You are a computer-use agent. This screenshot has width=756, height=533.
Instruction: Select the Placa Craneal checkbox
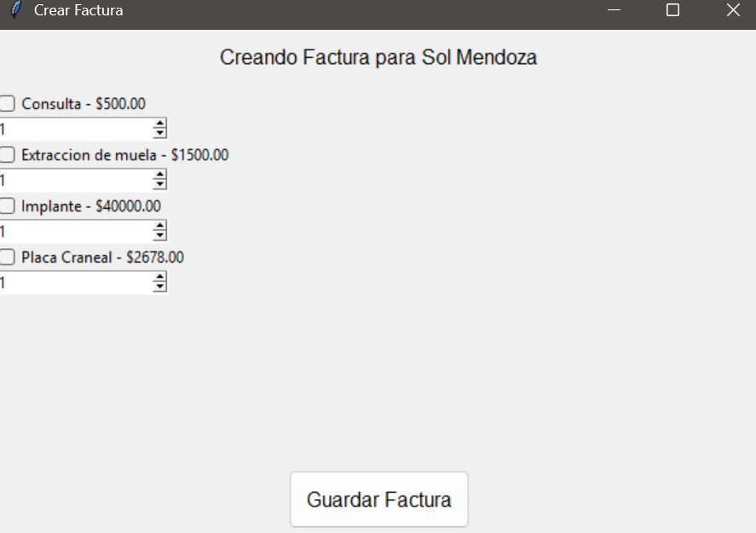click(x=7, y=258)
